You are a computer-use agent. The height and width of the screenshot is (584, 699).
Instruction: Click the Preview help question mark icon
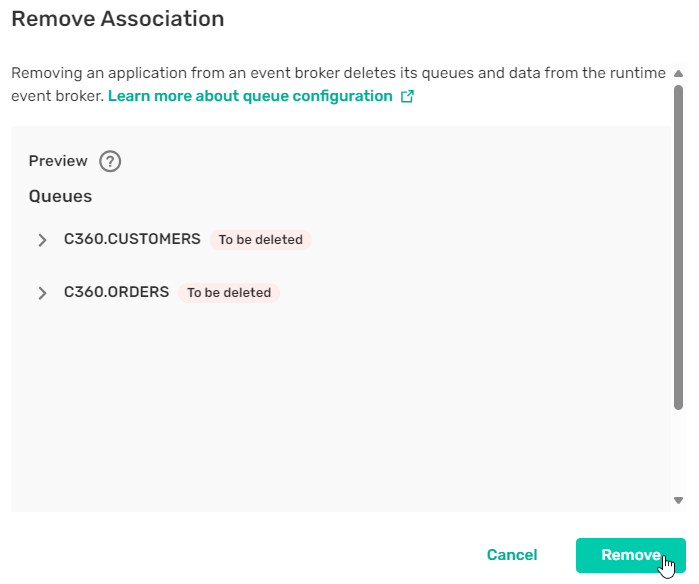click(110, 161)
